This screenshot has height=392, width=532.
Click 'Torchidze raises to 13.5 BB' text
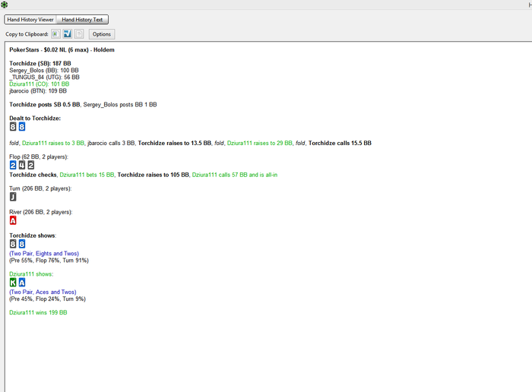click(x=174, y=143)
